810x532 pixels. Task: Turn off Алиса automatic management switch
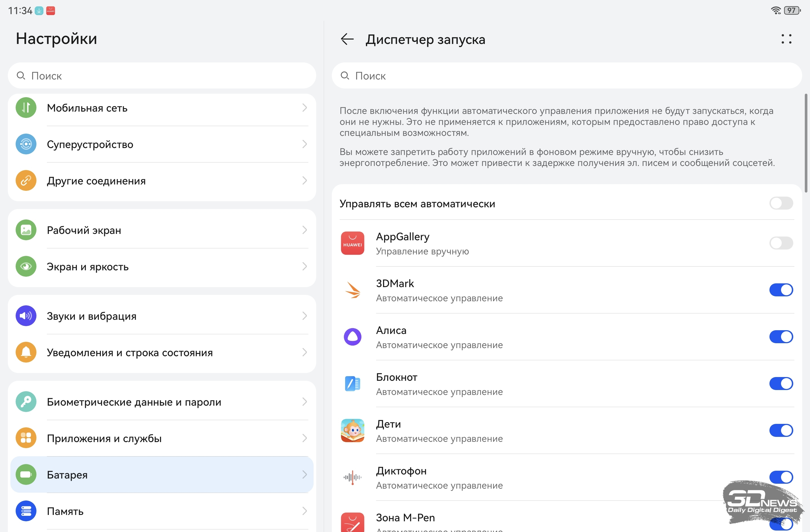pyautogui.click(x=781, y=337)
